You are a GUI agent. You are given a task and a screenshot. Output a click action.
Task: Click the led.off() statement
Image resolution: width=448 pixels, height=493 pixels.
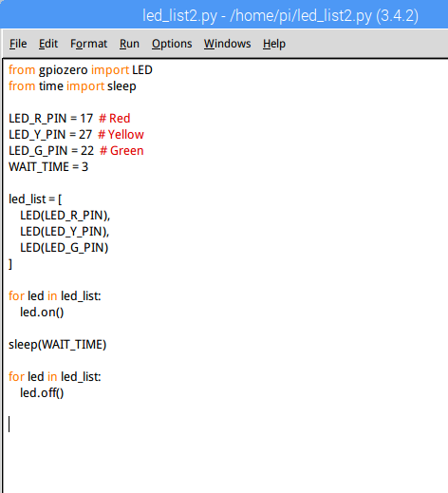click(x=42, y=393)
